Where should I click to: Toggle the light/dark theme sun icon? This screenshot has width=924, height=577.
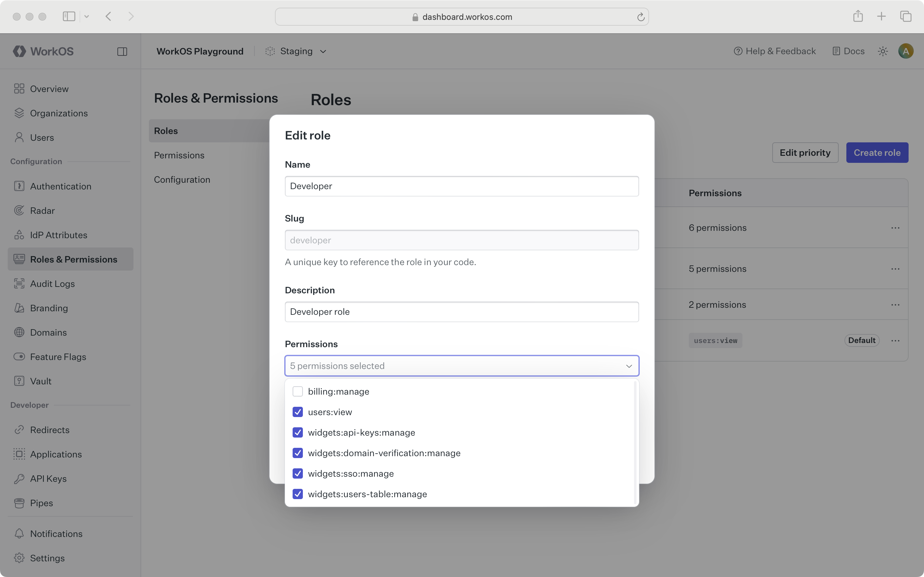coord(882,51)
